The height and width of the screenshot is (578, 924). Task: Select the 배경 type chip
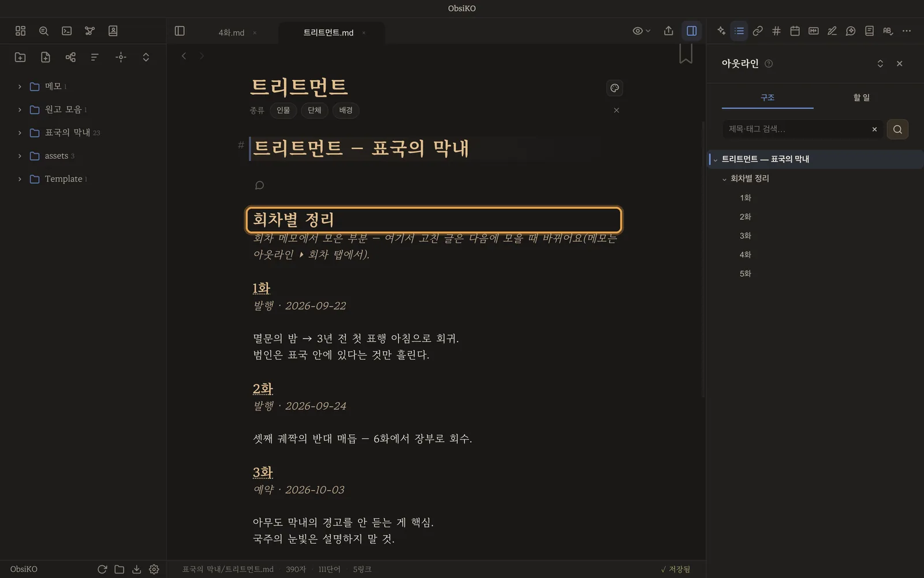click(x=345, y=110)
